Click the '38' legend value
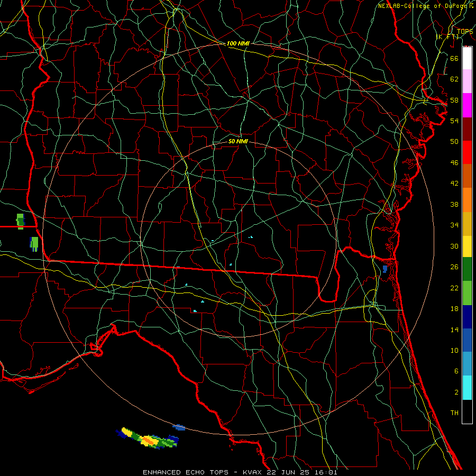Viewport: 476px width, 476px height. 454,204
